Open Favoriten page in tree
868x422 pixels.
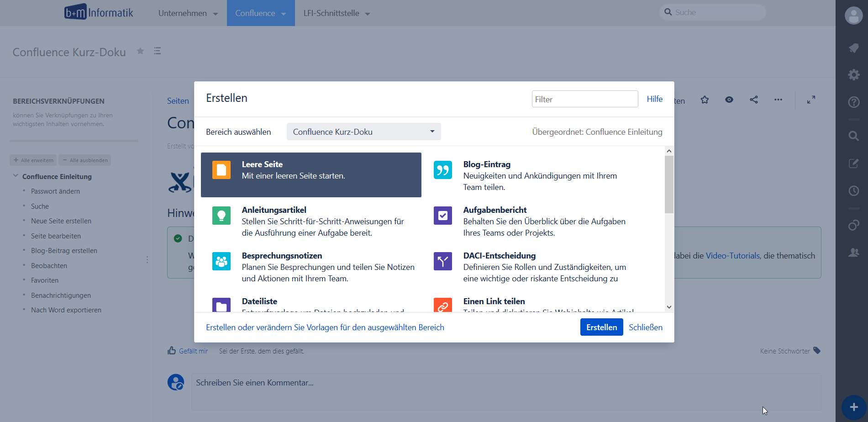coord(45,280)
